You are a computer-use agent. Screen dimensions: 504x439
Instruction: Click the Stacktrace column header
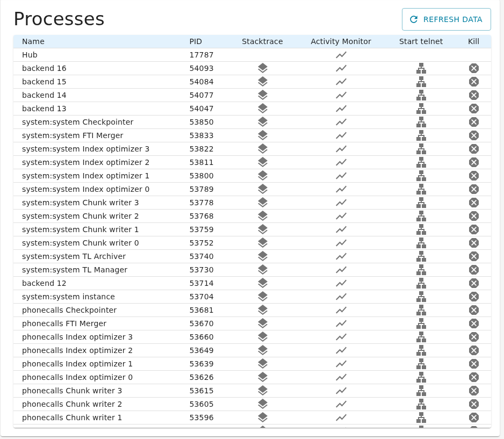(x=262, y=41)
